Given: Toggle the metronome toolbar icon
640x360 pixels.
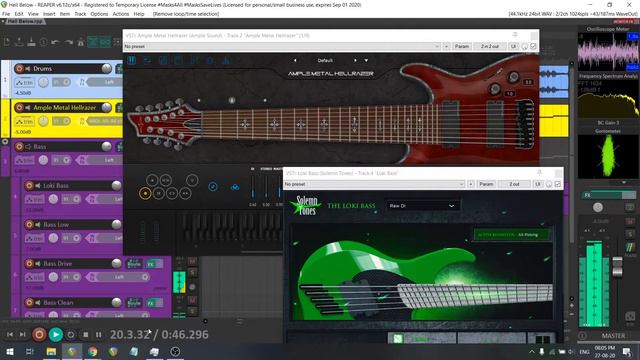Looking at the screenshot, I should click(80, 42).
